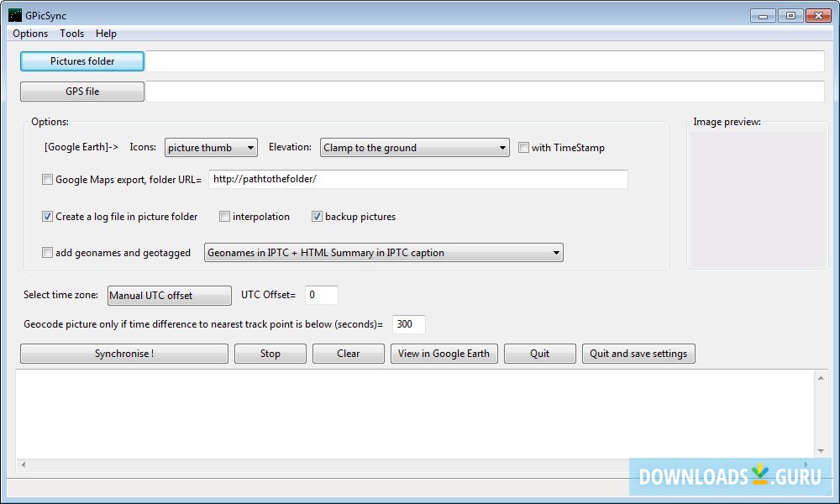Focus the GPS file path field
840x504 pixels.
click(485, 91)
